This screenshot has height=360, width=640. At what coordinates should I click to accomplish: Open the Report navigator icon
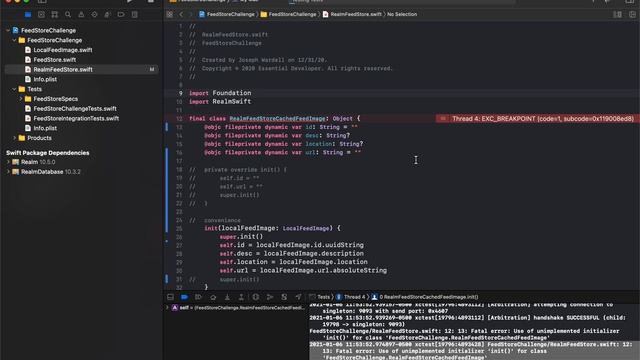point(134,15)
